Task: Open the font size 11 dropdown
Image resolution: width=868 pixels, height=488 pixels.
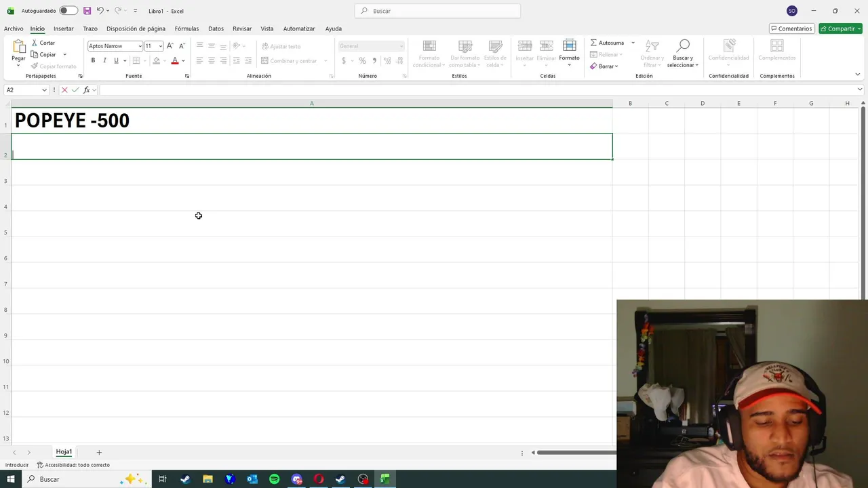Action: pyautogui.click(x=160, y=46)
